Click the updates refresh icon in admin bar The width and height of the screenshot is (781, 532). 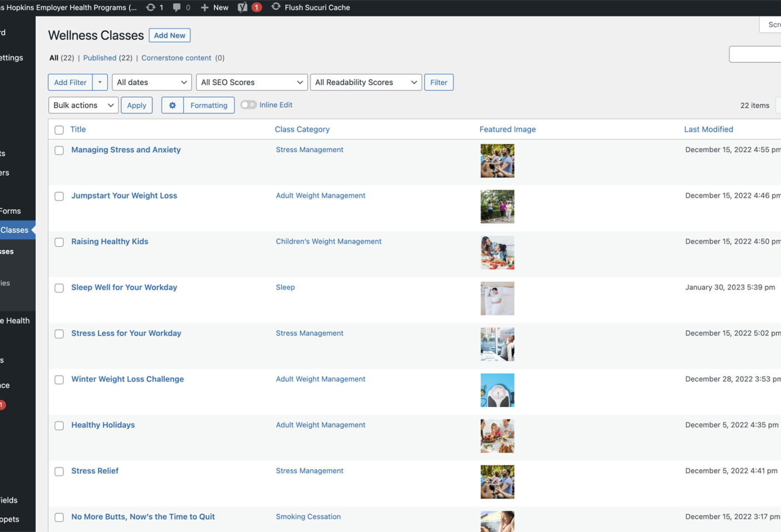pos(151,7)
